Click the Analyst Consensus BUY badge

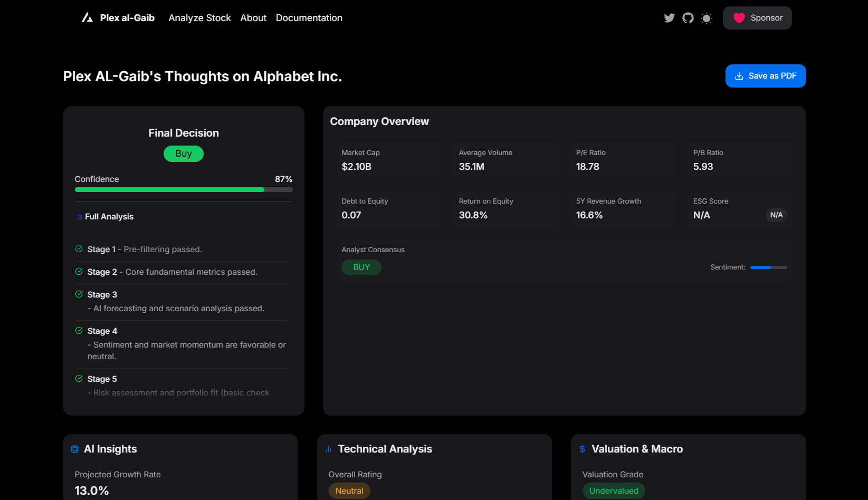click(361, 267)
